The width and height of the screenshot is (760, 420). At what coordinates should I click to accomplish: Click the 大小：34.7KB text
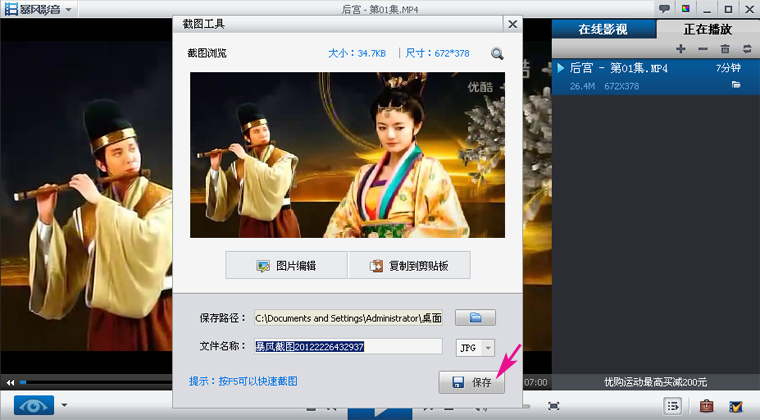click(357, 53)
